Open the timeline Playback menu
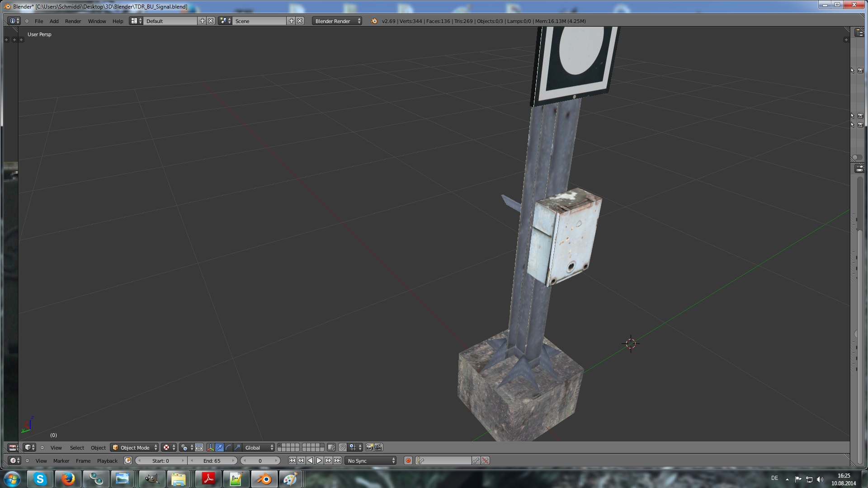868x488 pixels. point(107,460)
